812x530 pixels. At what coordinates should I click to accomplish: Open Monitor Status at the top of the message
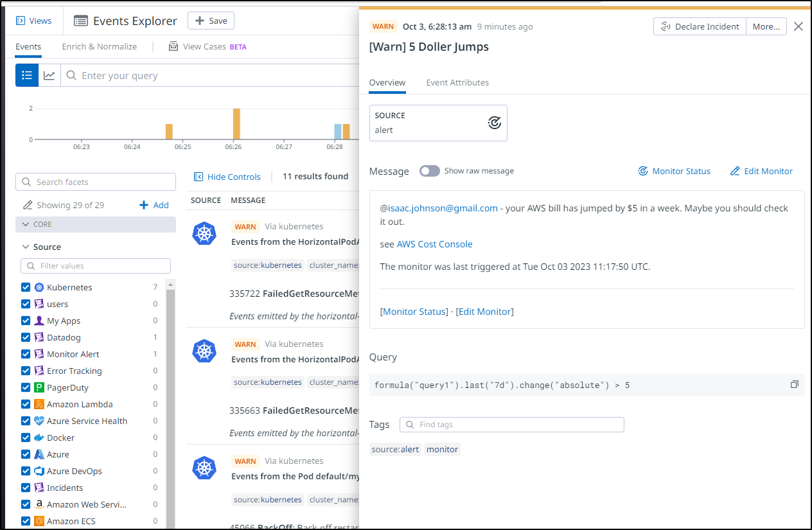coord(674,171)
